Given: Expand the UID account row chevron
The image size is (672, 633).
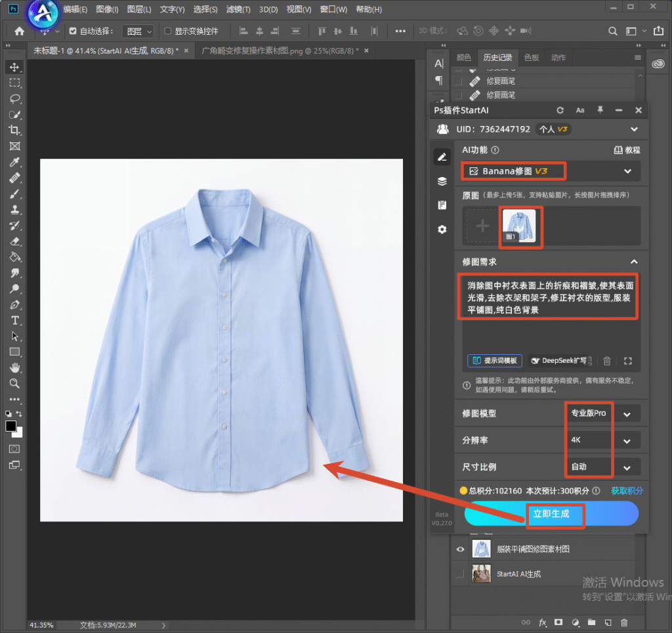Looking at the screenshot, I should (x=635, y=129).
